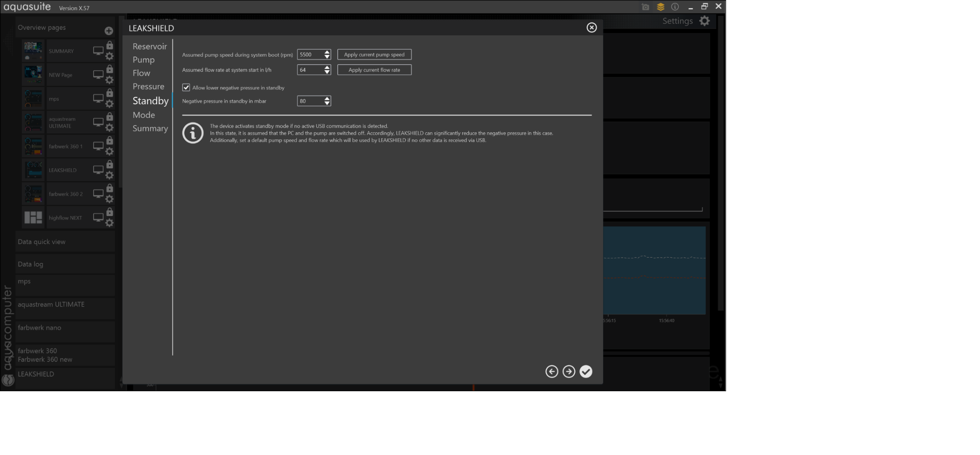
Task: Confirm wizard with checkmark button
Action: [x=586, y=372]
